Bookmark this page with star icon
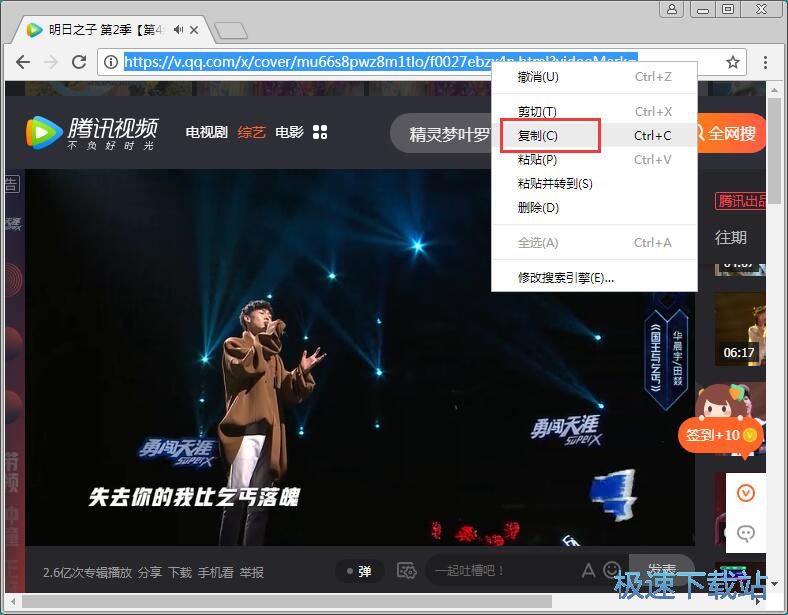Screen dimensions: 788x615 click(733, 62)
